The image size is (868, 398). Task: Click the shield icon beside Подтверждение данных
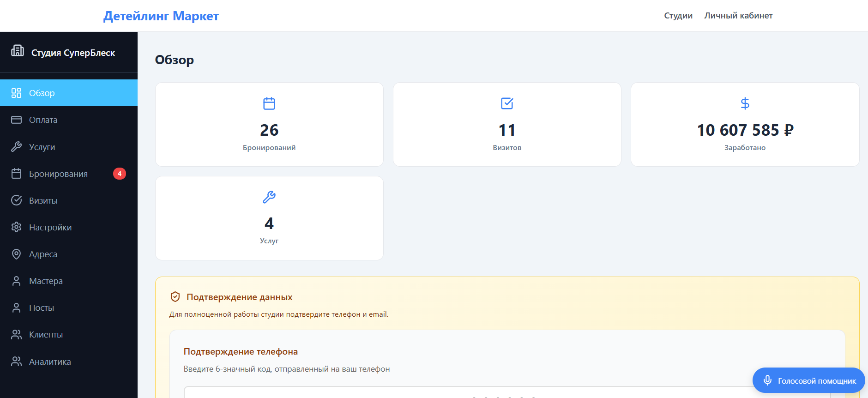(175, 296)
